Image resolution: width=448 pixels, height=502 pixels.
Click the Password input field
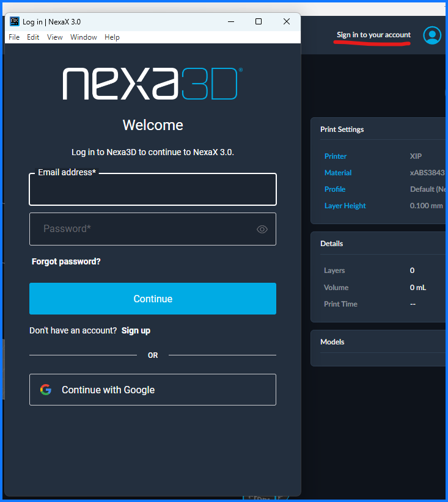point(153,229)
